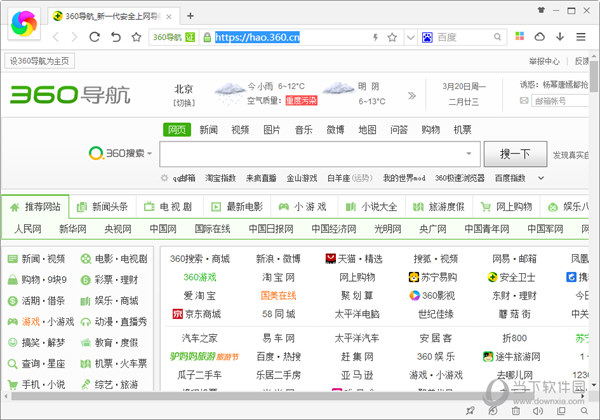Click the toolbar download arrow icon
This screenshot has height=420, width=600.
click(x=561, y=37)
